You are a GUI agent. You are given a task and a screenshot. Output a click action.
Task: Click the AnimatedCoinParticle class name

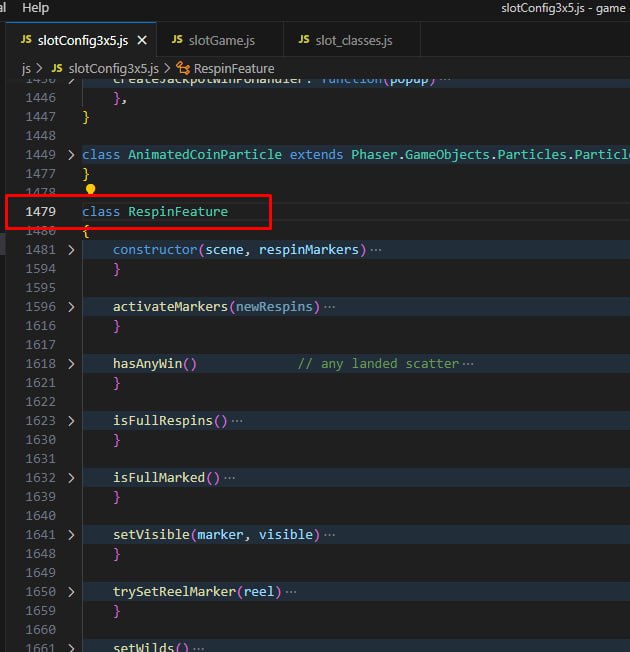tap(205, 155)
